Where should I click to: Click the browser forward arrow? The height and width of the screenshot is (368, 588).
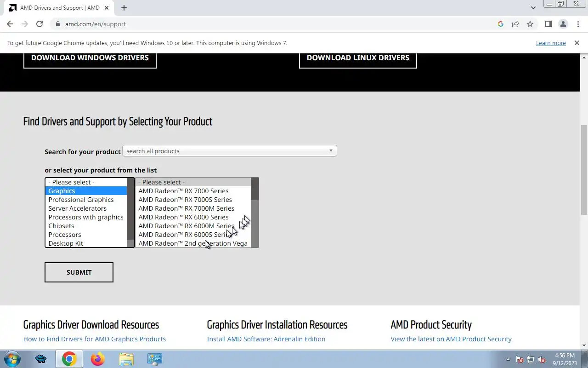(x=25, y=24)
